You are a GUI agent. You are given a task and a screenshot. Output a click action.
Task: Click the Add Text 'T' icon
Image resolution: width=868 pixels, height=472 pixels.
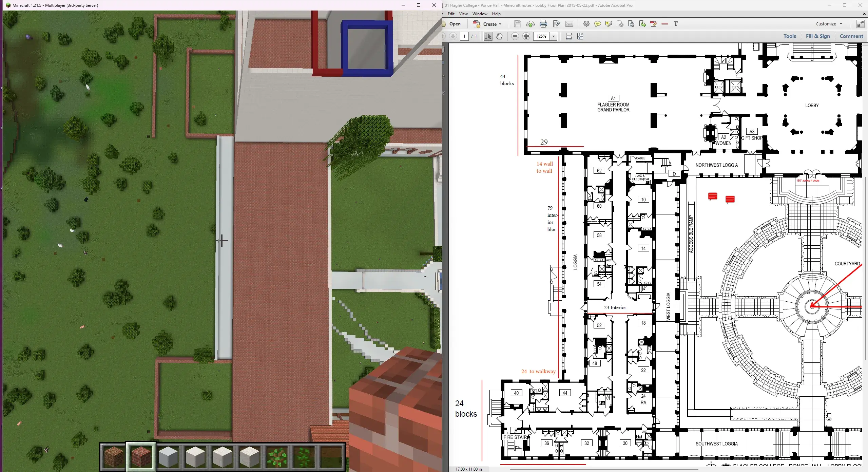tap(676, 24)
